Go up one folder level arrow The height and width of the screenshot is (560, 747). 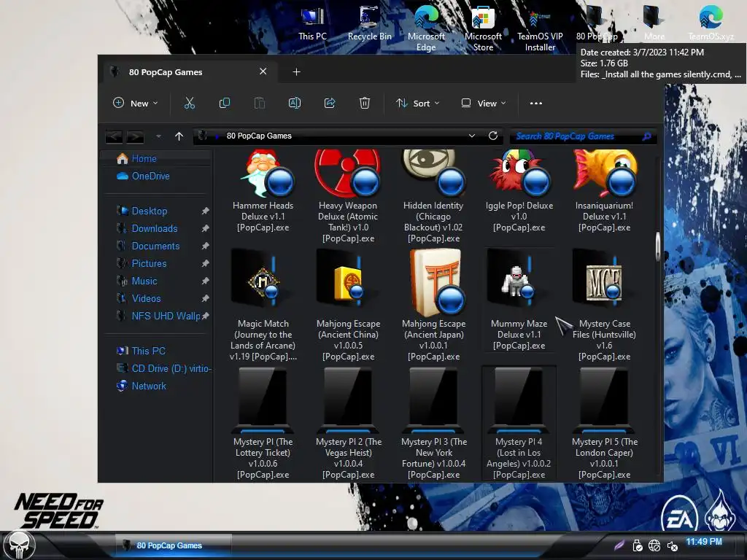tap(179, 136)
